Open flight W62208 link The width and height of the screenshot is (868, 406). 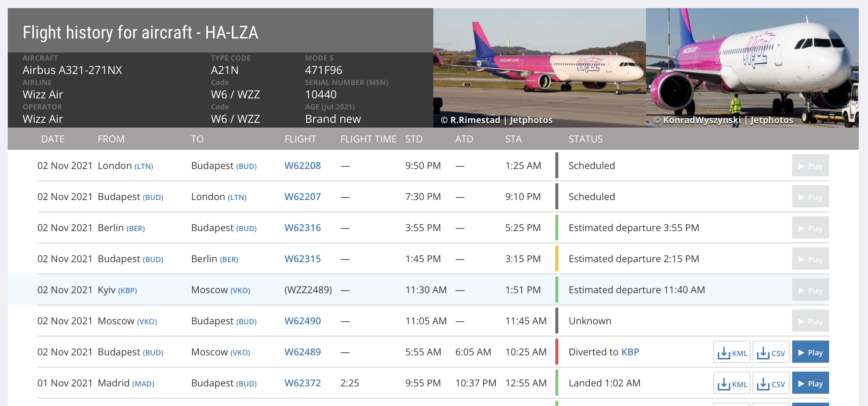[x=302, y=166]
